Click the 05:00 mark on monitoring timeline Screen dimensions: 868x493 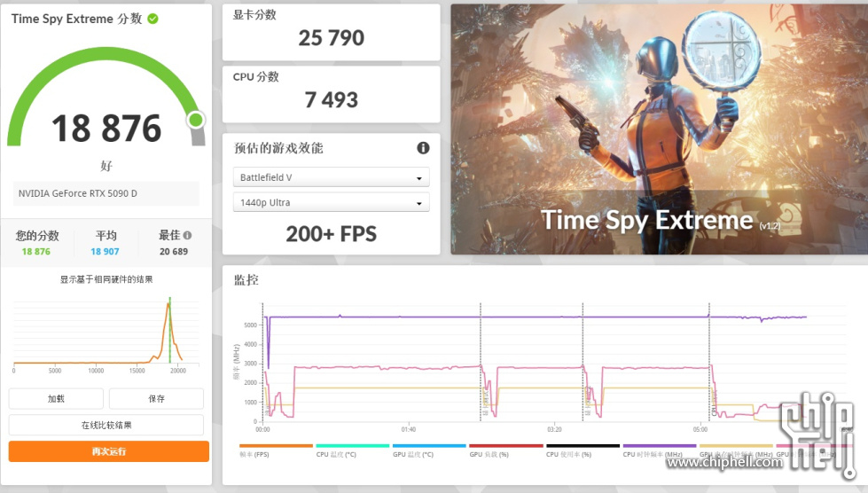[x=700, y=429]
